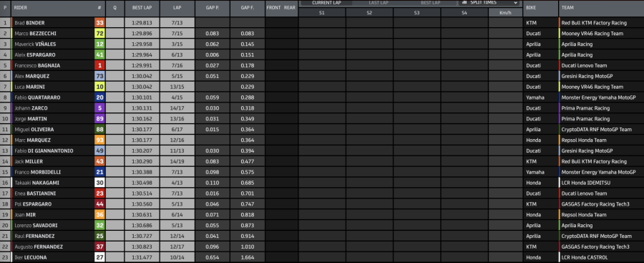644x263 pixels.
Task: Select rider Joan MIR
Action: 24,215
